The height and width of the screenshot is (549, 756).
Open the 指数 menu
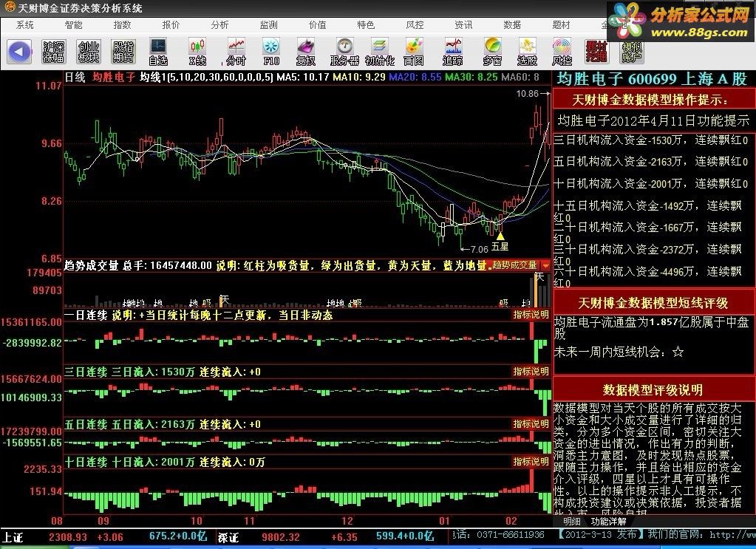coord(123,24)
